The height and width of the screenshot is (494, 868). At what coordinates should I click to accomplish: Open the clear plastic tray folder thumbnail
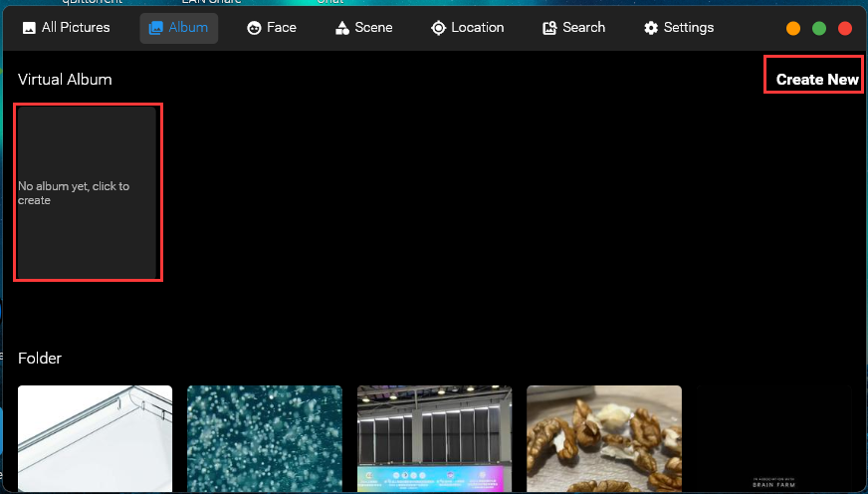click(96, 438)
